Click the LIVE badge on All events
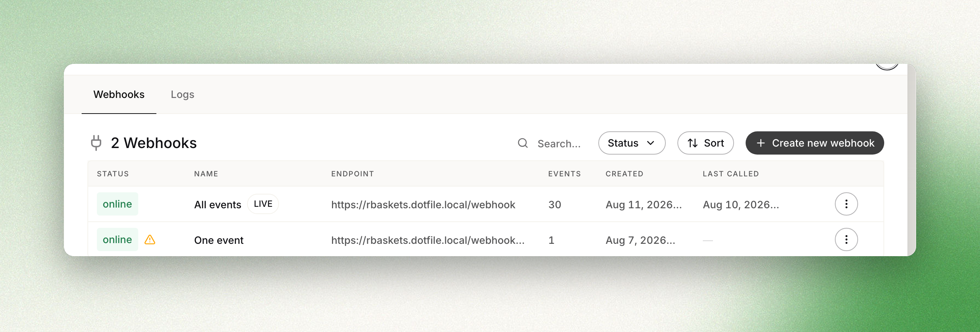The width and height of the screenshot is (980, 332). 263,204
